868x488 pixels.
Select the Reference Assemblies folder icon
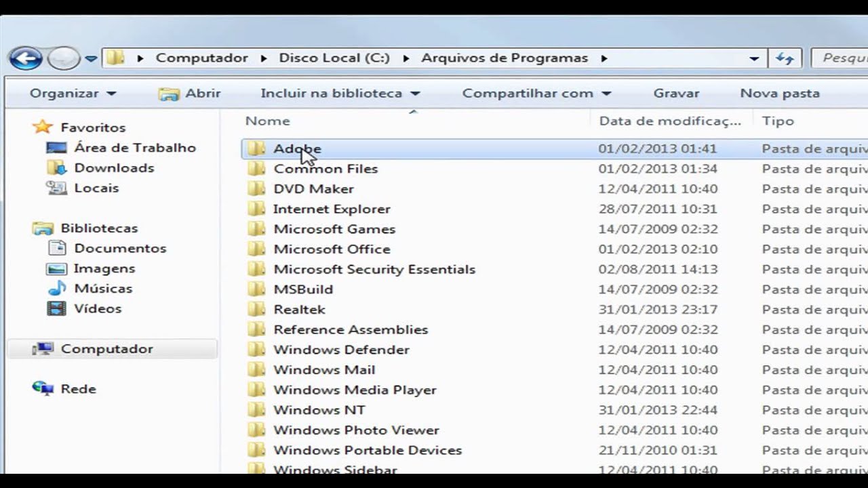(256, 329)
